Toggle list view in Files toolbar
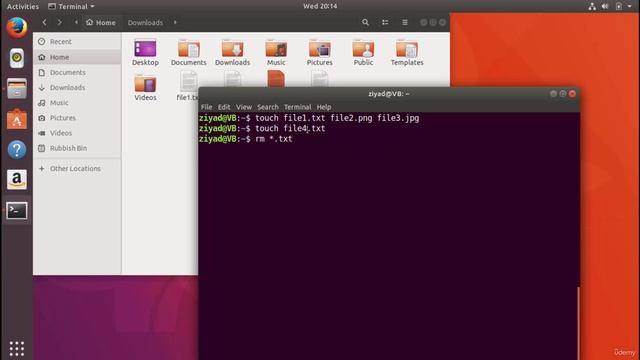 tap(385, 22)
